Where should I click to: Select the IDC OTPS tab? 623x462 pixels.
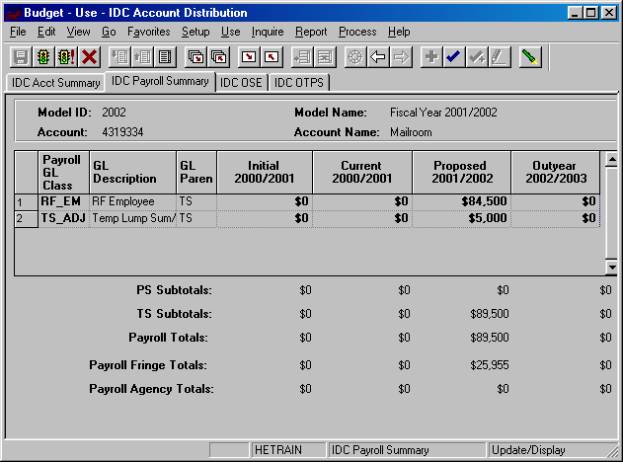tap(299, 82)
